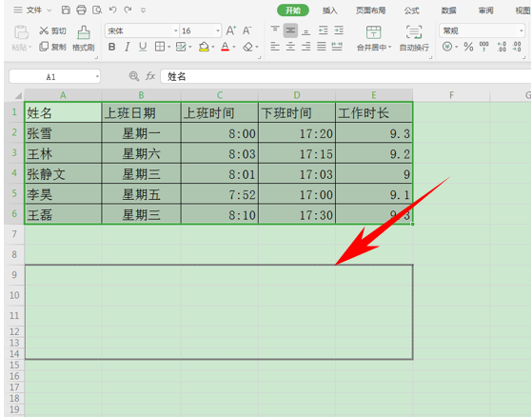This screenshot has height=417, width=532.
Task: Click the select-all corner triangle
Action: pyautogui.click(x=18, y=96)
